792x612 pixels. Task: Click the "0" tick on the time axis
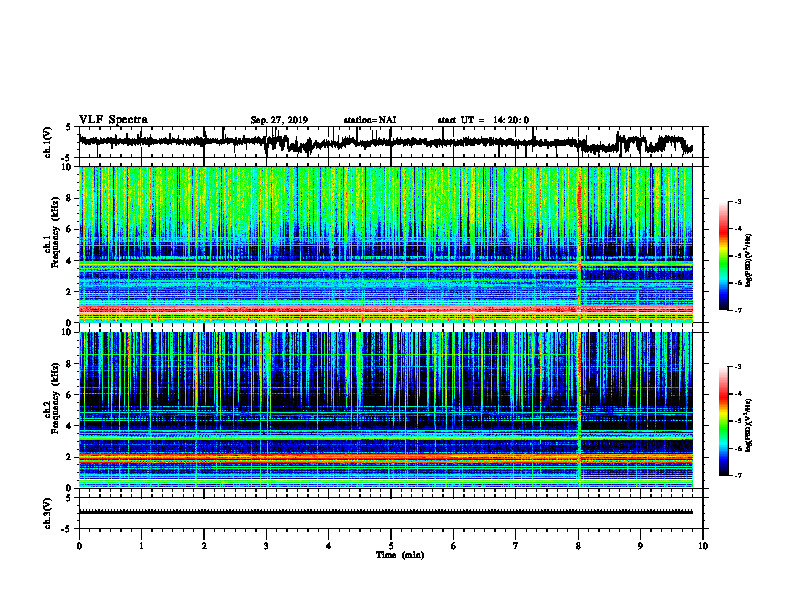(79, 546)
